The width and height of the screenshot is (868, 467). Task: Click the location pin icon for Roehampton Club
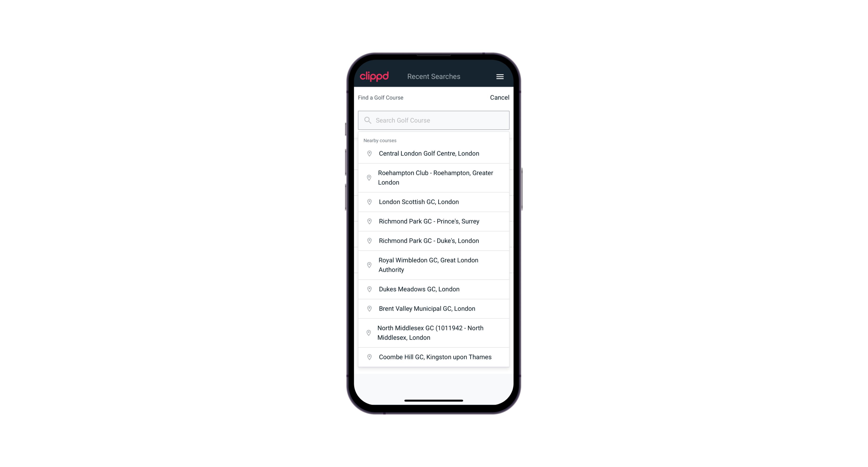pyautogui.click(x=368, y=178)
